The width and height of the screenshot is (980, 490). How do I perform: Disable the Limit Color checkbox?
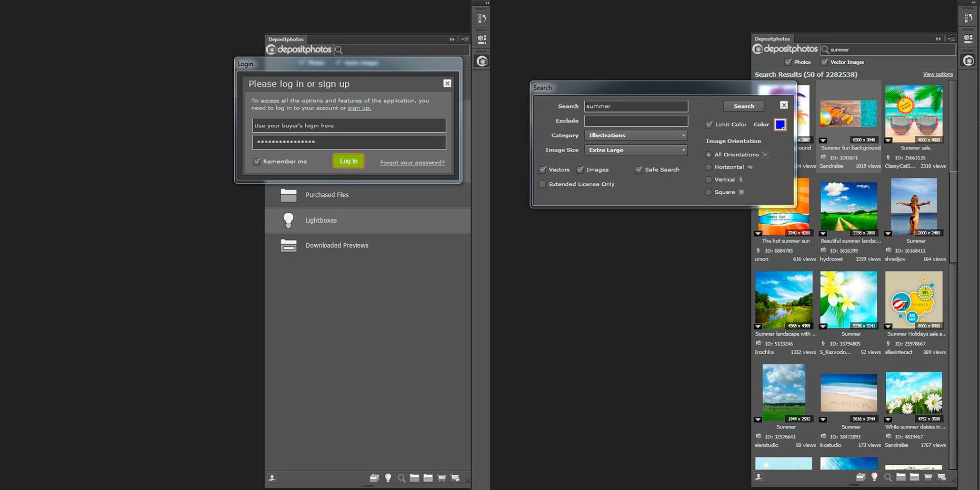pos(709,124)
